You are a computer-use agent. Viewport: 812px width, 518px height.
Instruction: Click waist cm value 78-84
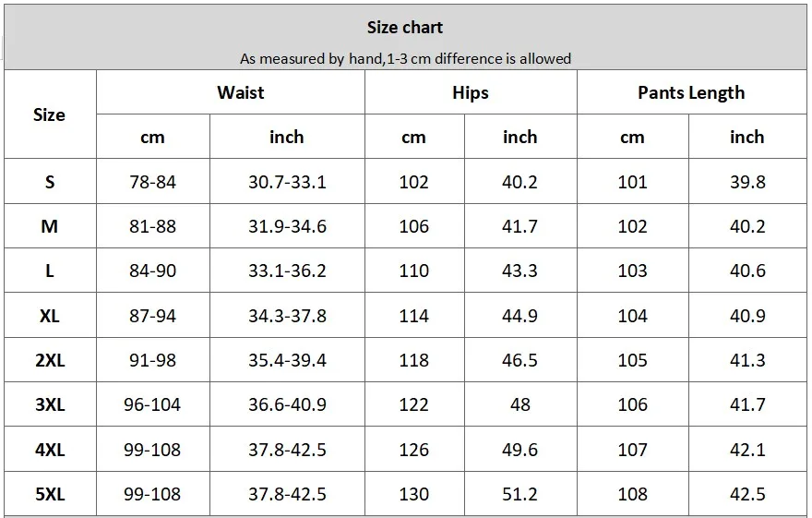(152, 182)
